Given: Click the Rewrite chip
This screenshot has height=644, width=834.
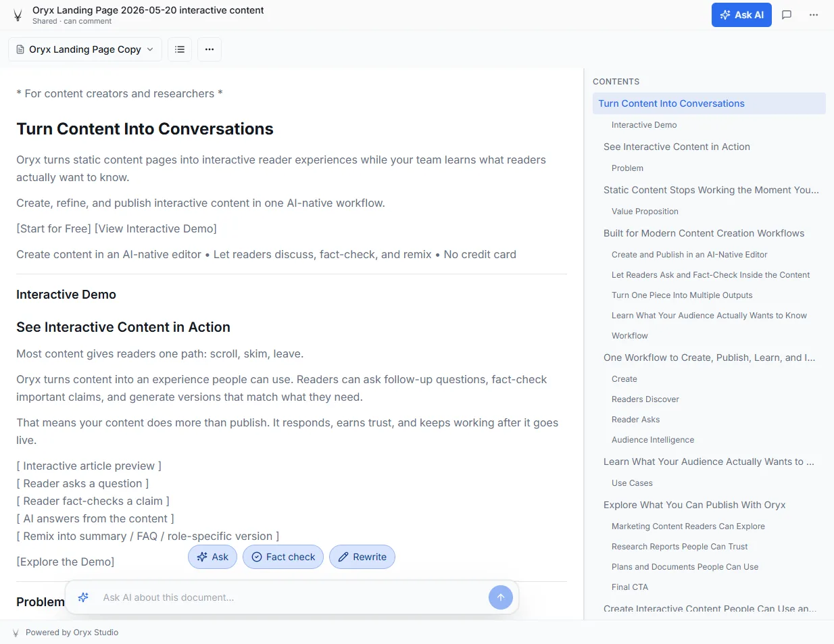Looking at the screenshot, I should pos(362,557).
